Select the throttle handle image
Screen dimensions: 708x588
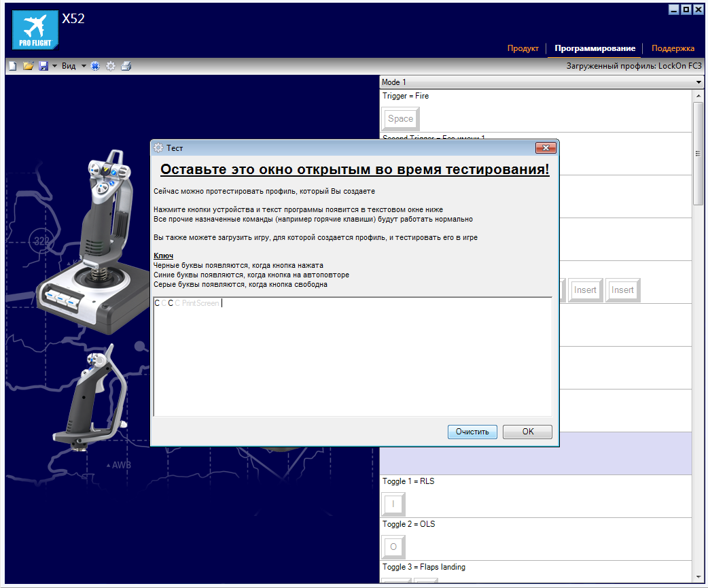click(90, 398)
